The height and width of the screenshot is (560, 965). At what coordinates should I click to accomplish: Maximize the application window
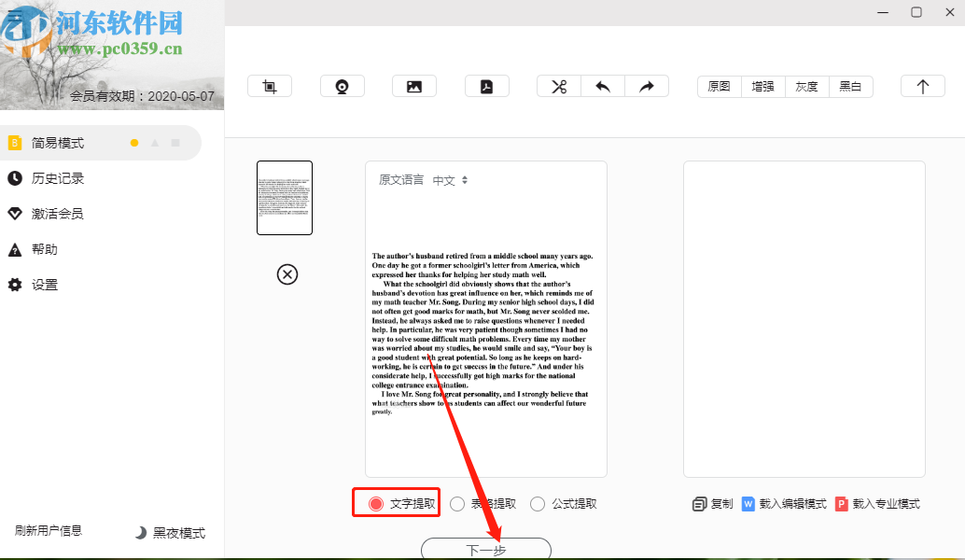click(x=916, y=12)
